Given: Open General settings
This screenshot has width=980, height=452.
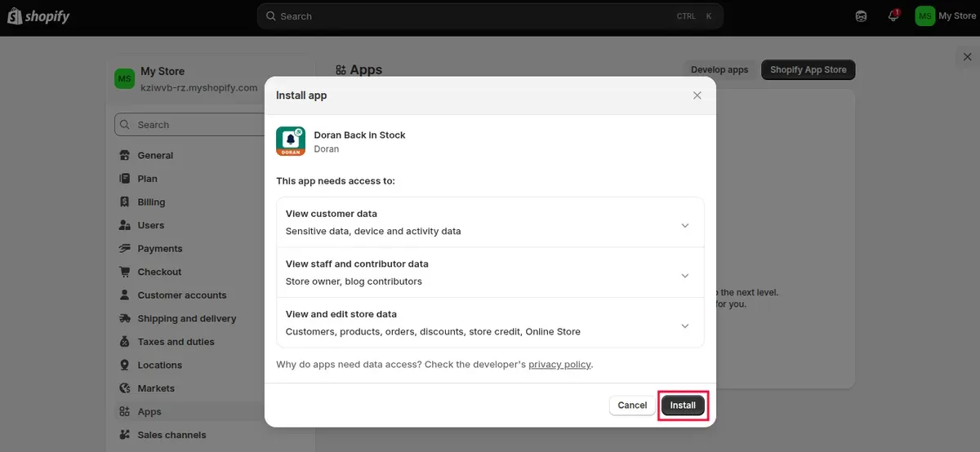Looking at the screenshot, I should coord(155,156).
